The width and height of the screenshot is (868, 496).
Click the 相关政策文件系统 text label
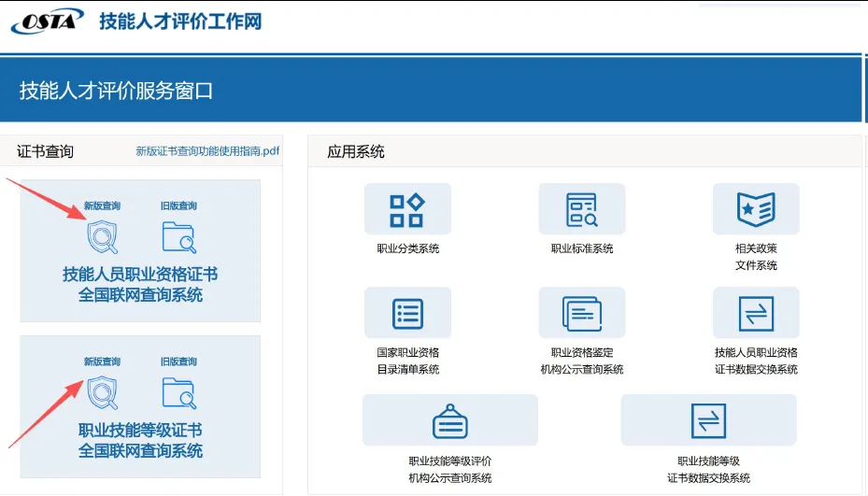(x=756, y=257)
